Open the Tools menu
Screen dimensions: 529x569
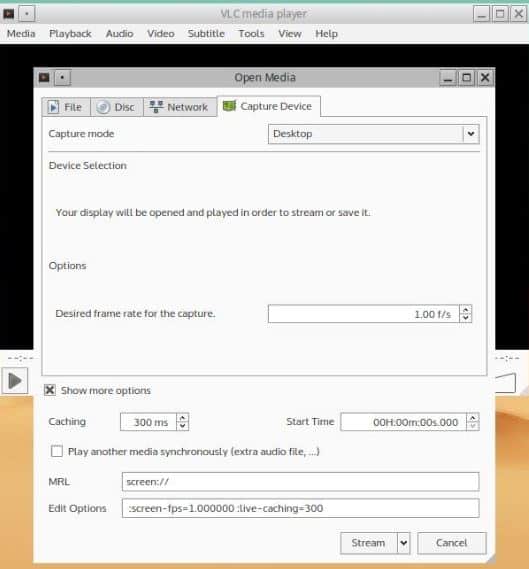pos(251,34)
